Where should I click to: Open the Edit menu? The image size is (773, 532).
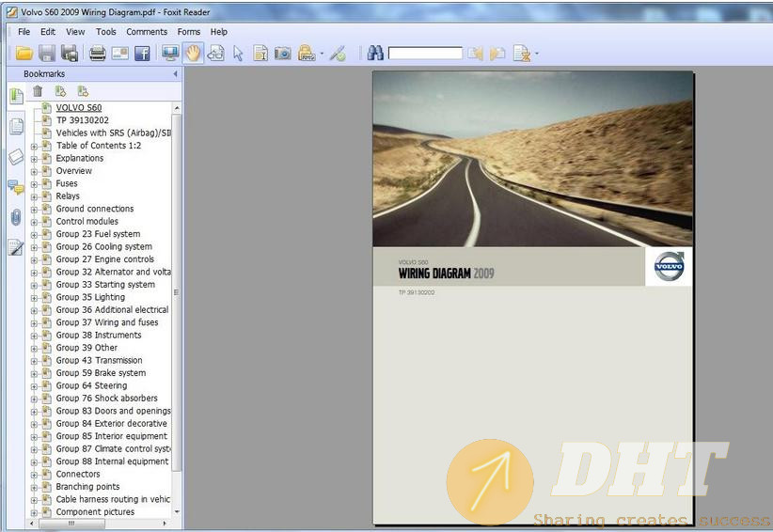pyautogui.click(x=48, y=32)
